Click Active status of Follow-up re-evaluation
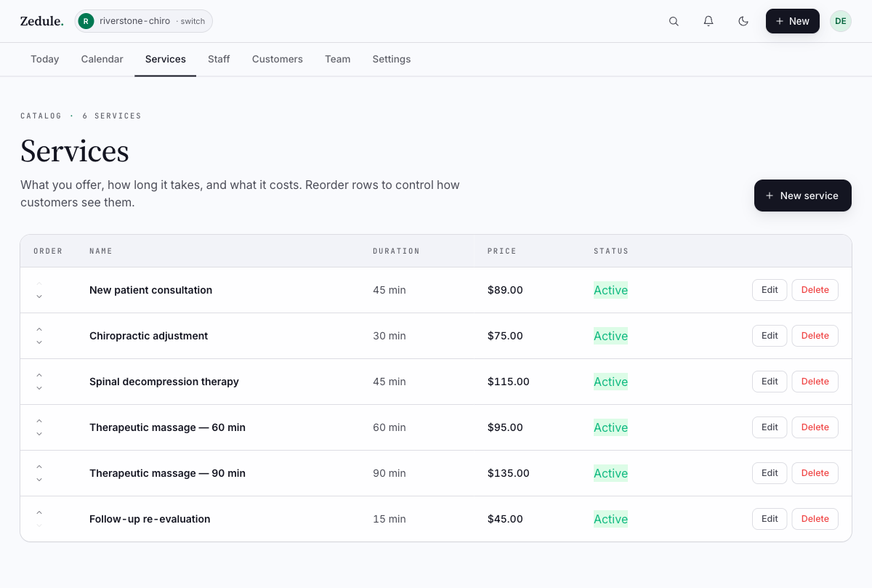872x588 pixels. (x=610, y=519)
